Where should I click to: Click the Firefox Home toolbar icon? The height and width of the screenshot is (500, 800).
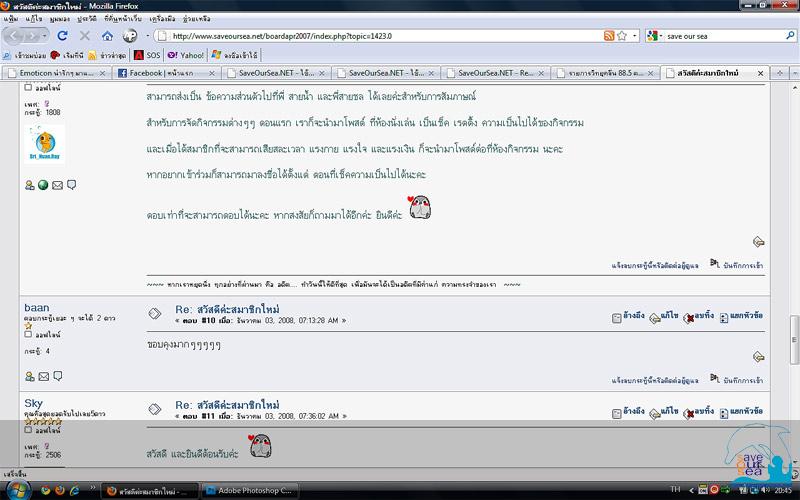pos(107,35)
